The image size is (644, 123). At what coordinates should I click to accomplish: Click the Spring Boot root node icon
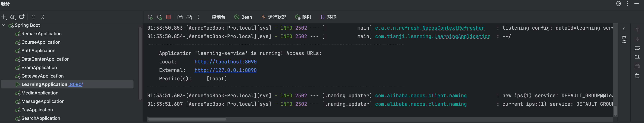tap(11, 26)
